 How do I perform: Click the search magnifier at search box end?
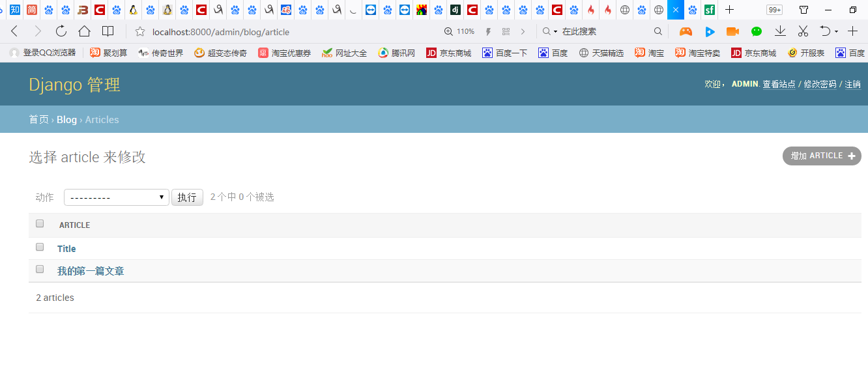coord(658,31)
